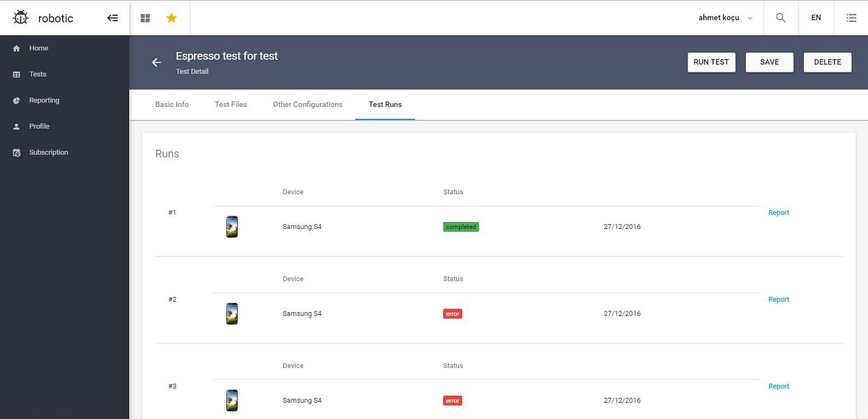Image resolution: width=868 pixels, height=419 pixels.
Task: Click the #2 run number
Action: click(172, 300)
